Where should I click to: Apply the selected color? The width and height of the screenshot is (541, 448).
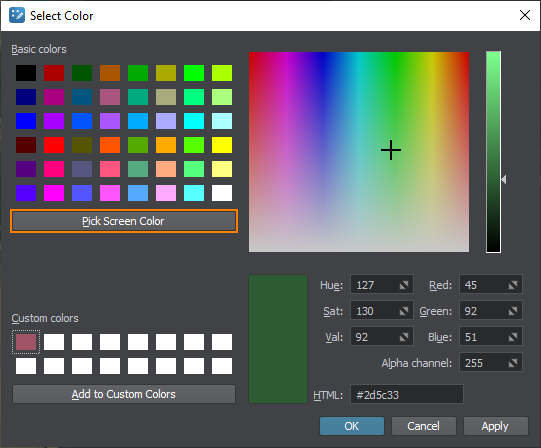point(495,426)
